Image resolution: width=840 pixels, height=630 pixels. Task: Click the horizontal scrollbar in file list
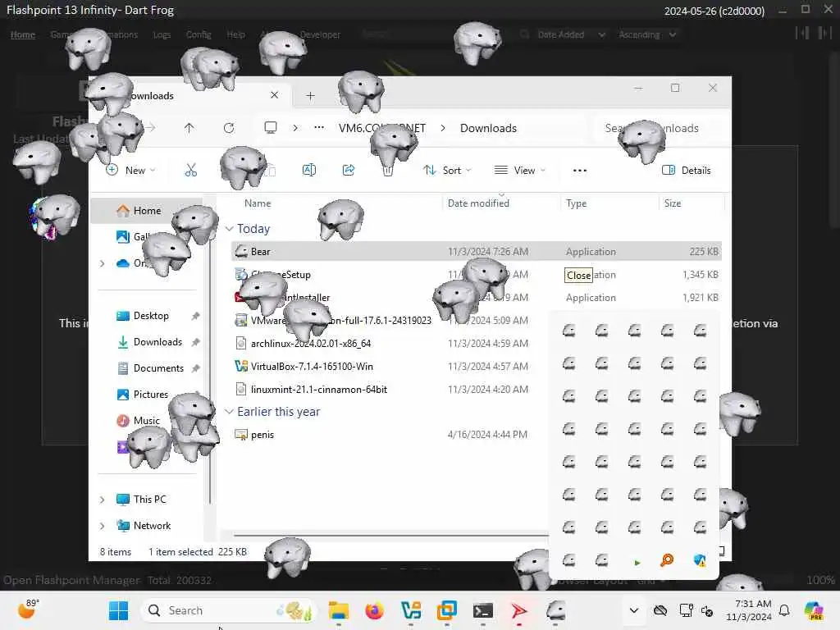click(x=390, y=535)
